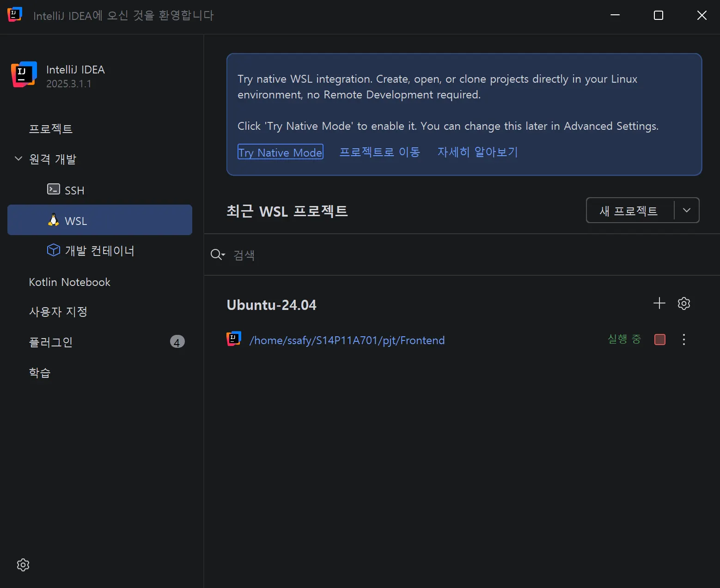
Task: Click the IntelliJ IDEA logo in sidebar header
Action: pyautogui.click(x=24, y=74)
